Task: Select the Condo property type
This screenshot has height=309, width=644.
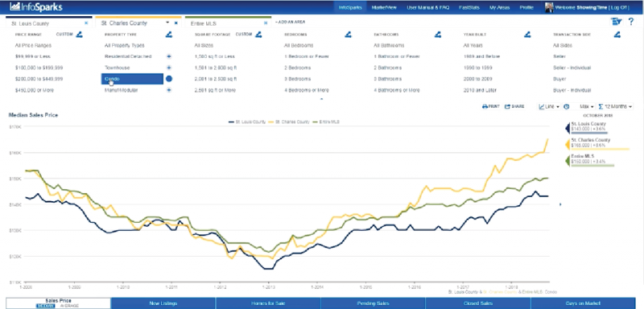Action: tap(132, 79)
